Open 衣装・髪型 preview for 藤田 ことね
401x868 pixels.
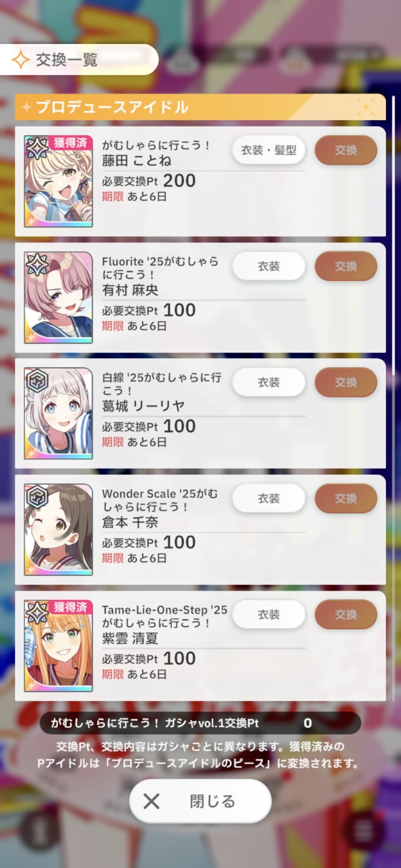tap(268, 150)
